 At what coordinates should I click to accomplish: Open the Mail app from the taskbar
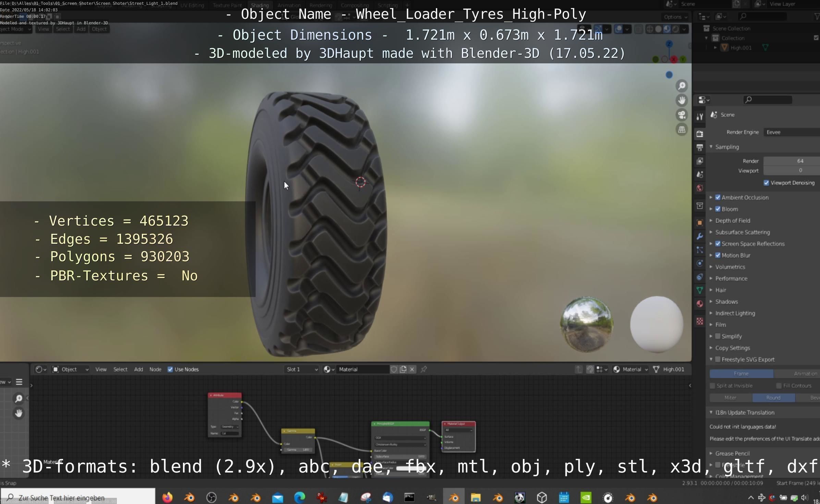point(278,497)
